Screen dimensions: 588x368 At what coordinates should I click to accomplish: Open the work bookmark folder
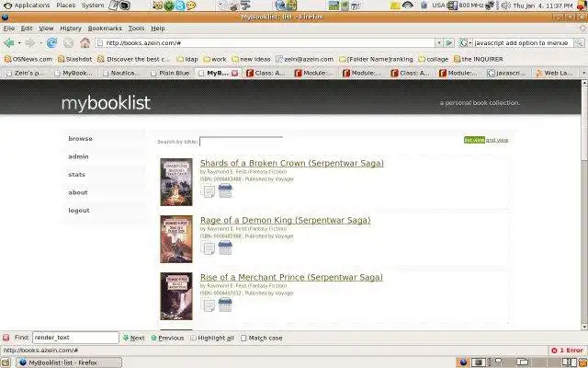(x=215, y=59)
